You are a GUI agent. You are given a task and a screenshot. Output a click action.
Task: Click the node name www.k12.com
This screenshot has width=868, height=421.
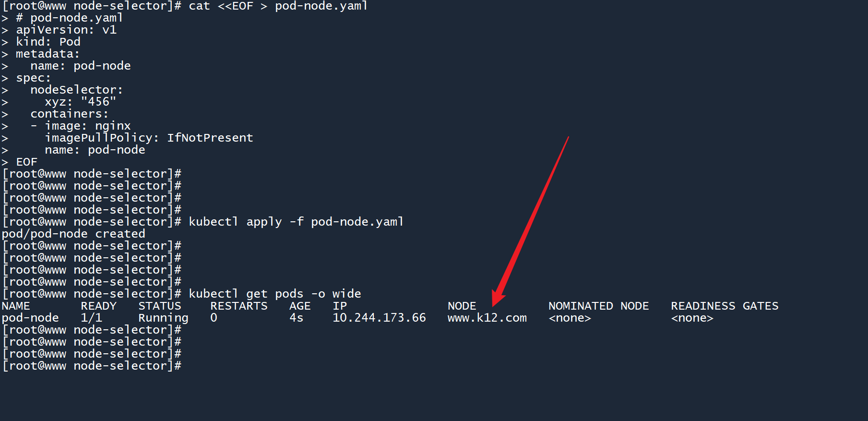[x=487, y=318]
